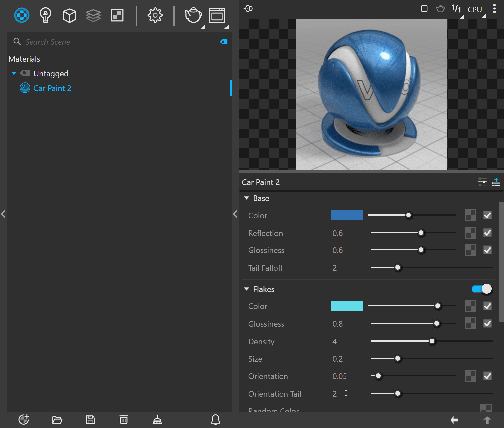
Task: Click the Car Paint 2 material sphere icon
Action: coord(25,88)
